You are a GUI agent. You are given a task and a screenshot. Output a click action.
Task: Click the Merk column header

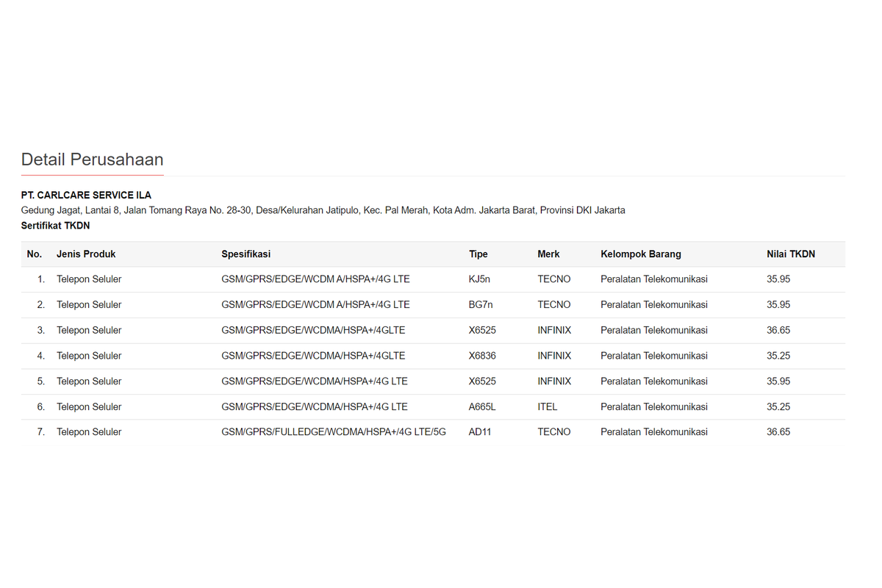548,254
